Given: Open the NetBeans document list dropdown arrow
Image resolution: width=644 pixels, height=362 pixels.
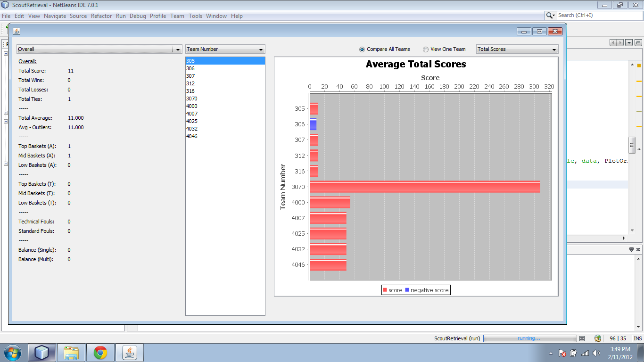Looking at the screenshot, I should click(629, 43).
